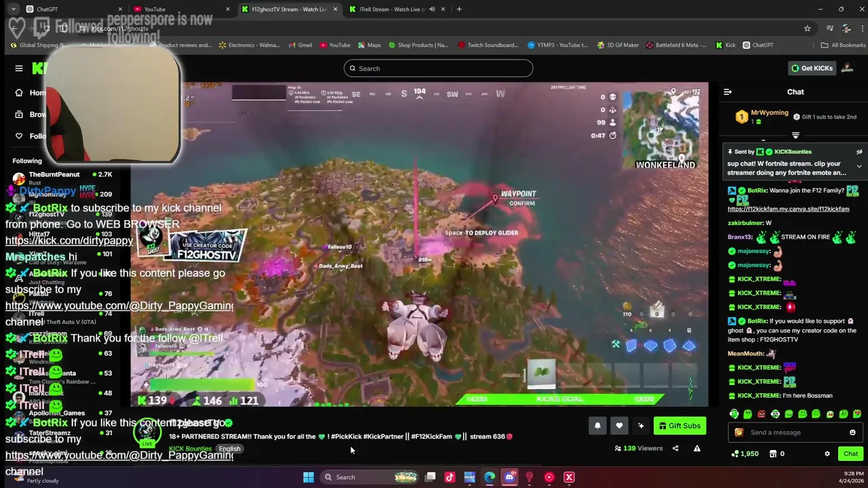Viewport: 868px width, 488px height.
Task: Report the stream with warning triangle icon
Action: click(x=696, y=448)
